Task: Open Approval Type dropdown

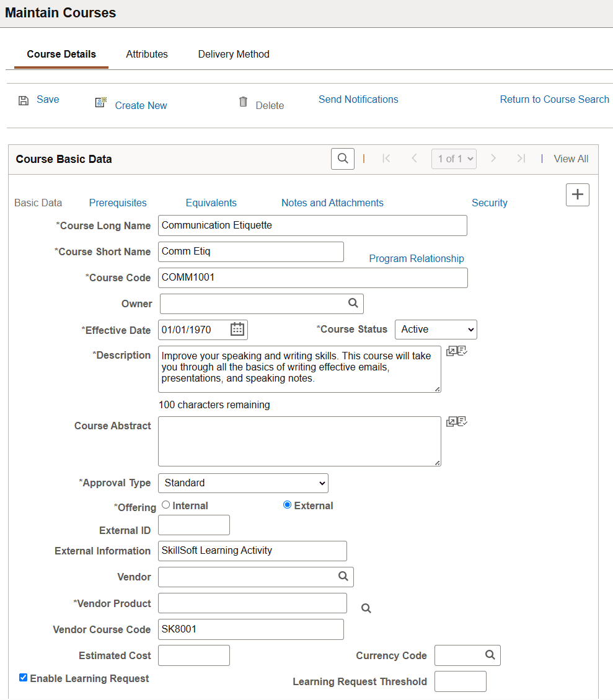Action: pos(243,483)
